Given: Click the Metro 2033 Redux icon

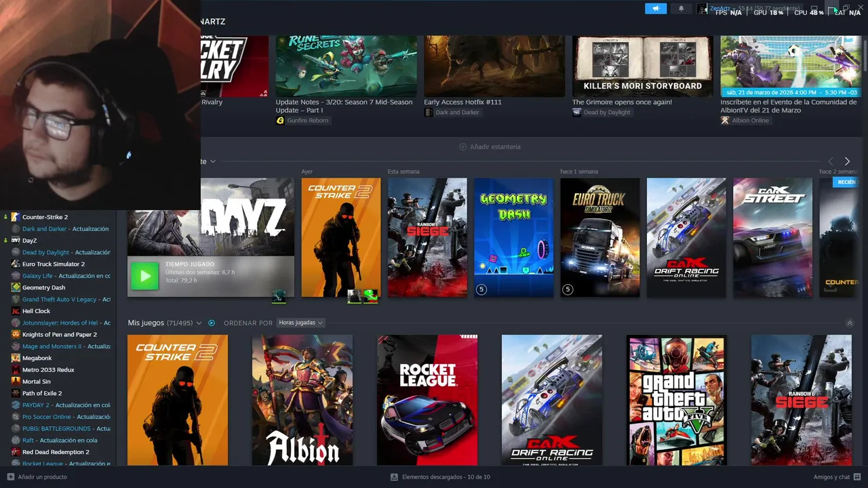Looking at the screenshot, I should pos(16,369).
